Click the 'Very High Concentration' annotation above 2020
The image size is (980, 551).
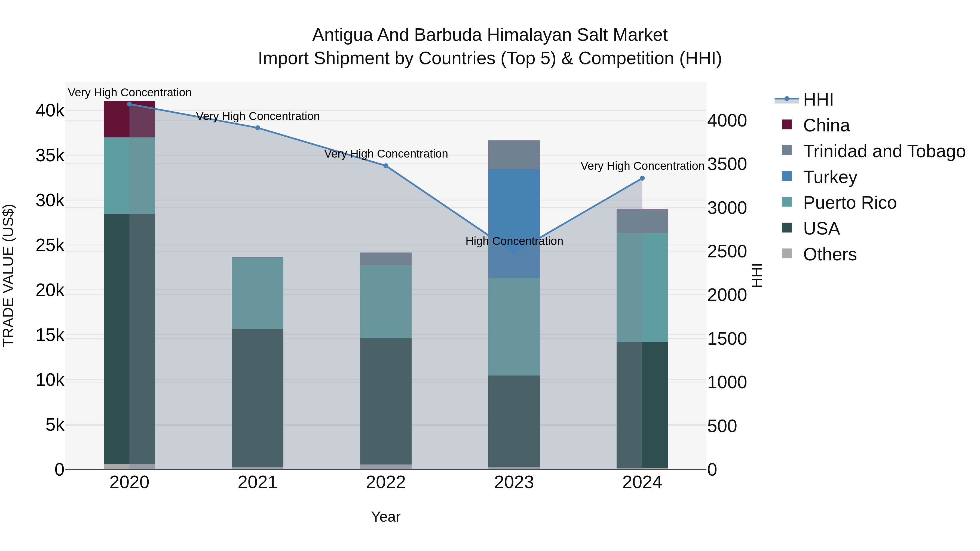[x=130, y=93]
